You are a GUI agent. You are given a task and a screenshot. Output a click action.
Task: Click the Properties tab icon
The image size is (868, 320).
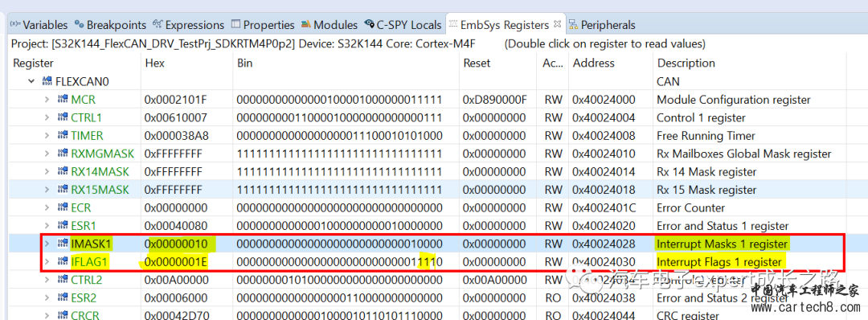pos(235,24)
